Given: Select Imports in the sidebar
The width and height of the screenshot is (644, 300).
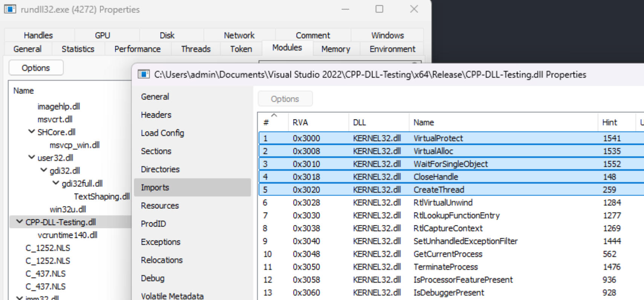Looking at the screenshot, I should click(192, 187).
